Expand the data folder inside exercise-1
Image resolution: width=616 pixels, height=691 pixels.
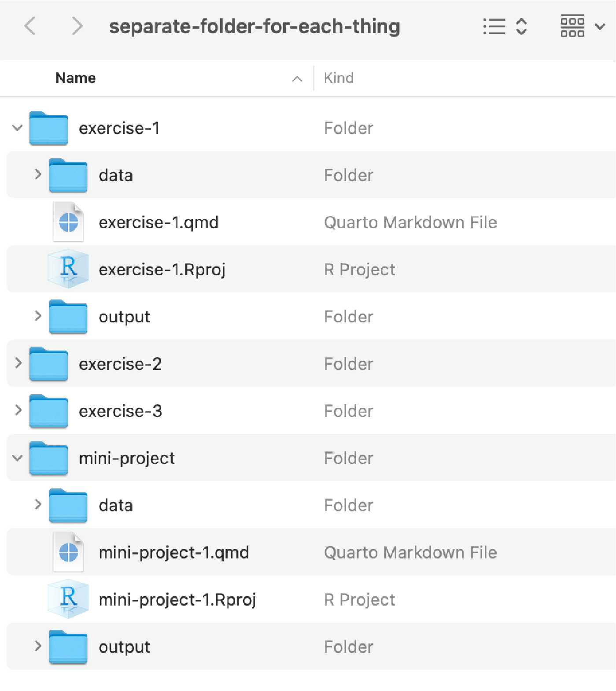point(38,175)
